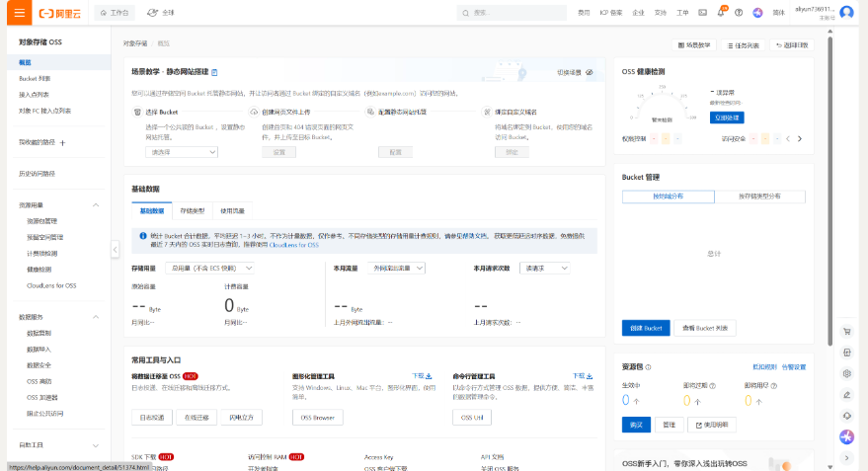Click the document icon below cart on right rail
The height and width of the screenshot is (471, 868).
(x=847, y=353)
